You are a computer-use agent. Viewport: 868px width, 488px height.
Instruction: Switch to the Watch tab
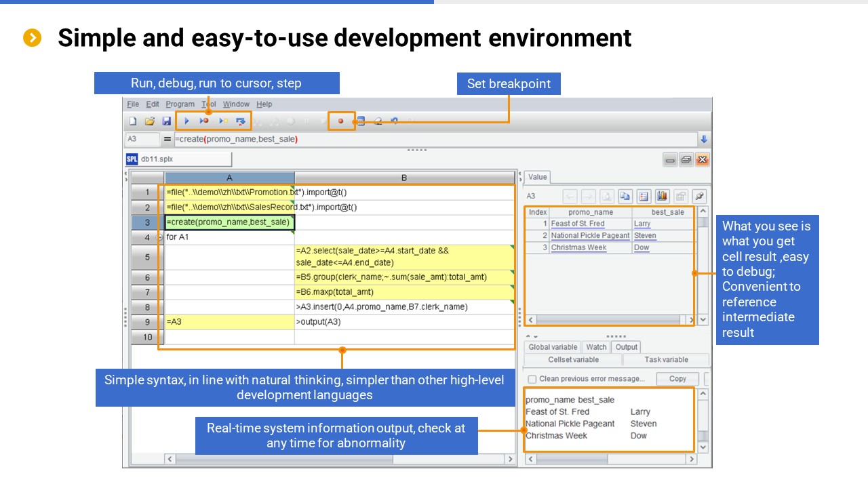pos(596,347)
